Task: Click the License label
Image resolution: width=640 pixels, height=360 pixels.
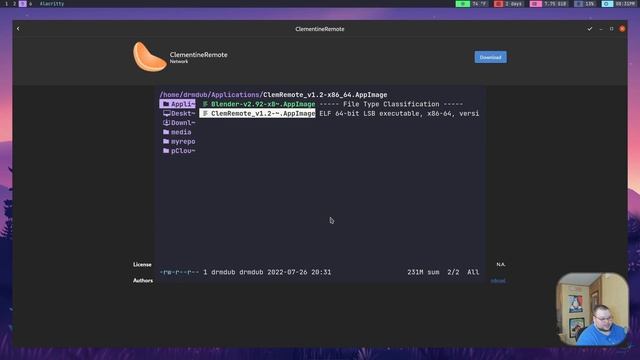Action: pos(142,264)
